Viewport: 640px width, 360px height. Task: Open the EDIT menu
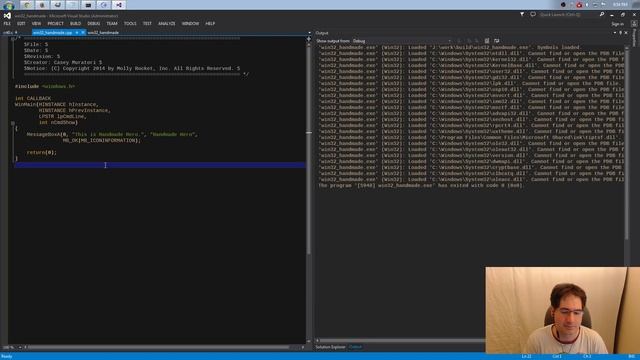[x=21, y=24]
